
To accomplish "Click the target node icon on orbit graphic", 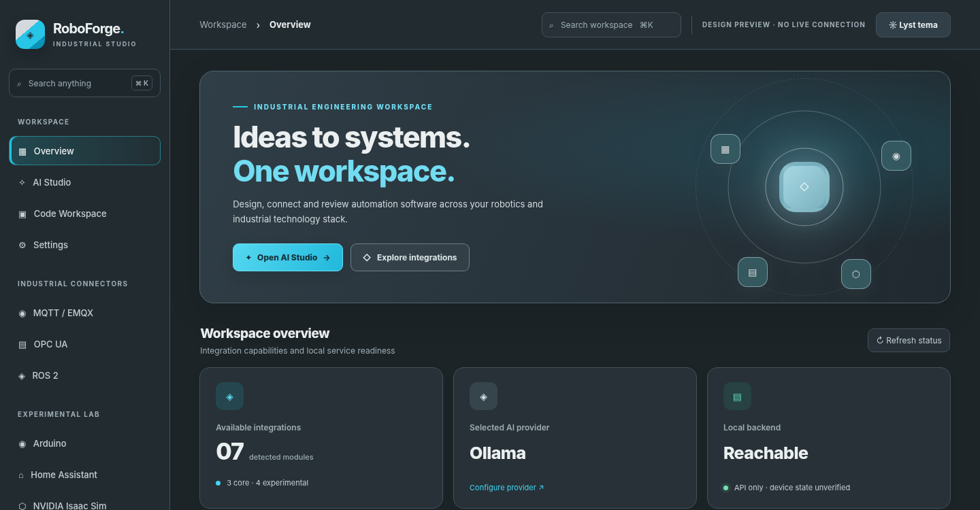I will 896,156.
